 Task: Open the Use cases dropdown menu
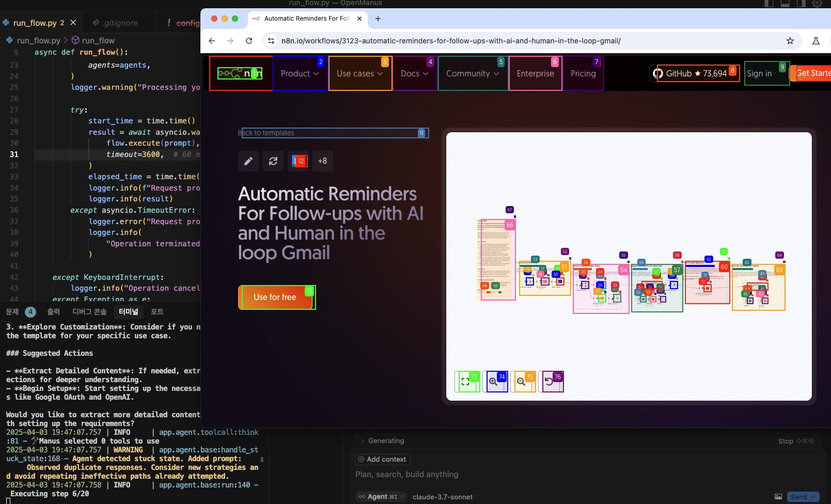pyautogui.click(x=359, y=74)
